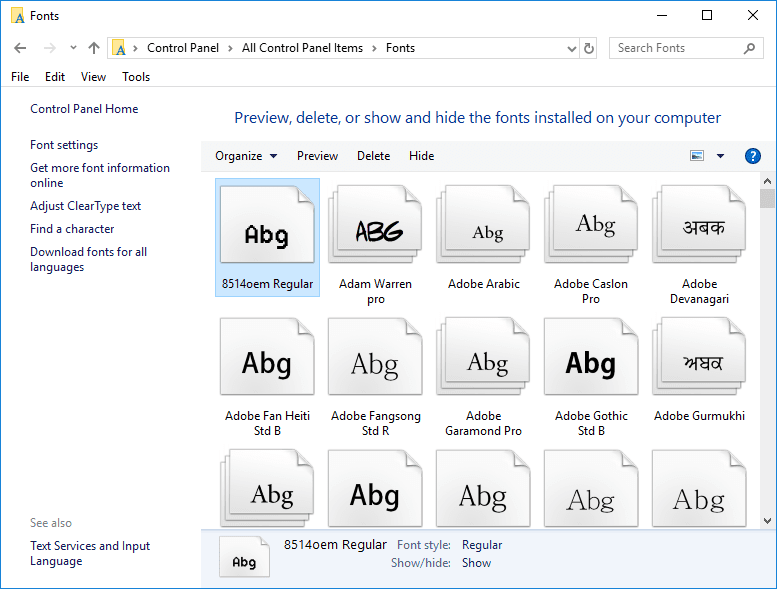Click the Help question mark icon
The image size is (777, 589).
click(753, 156)
